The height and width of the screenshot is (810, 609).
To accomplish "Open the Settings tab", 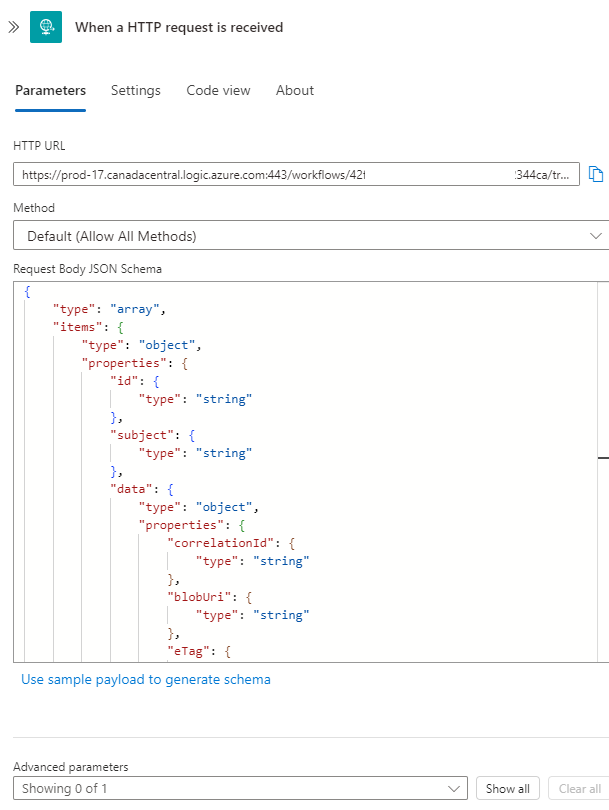I will point(136,90).
